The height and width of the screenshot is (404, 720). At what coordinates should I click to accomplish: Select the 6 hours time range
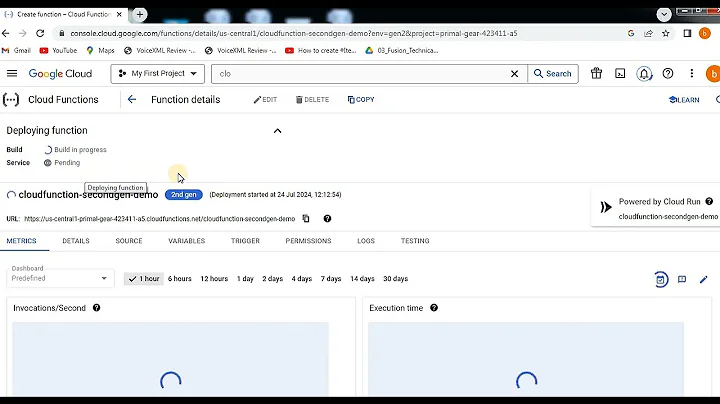(x=180, y=279)
